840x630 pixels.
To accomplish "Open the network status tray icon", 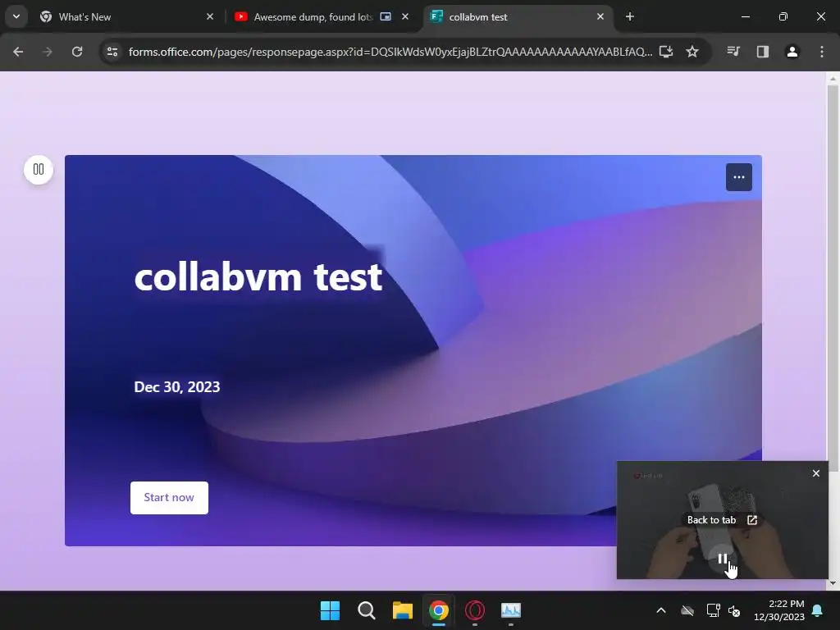I will click(713, 610).
